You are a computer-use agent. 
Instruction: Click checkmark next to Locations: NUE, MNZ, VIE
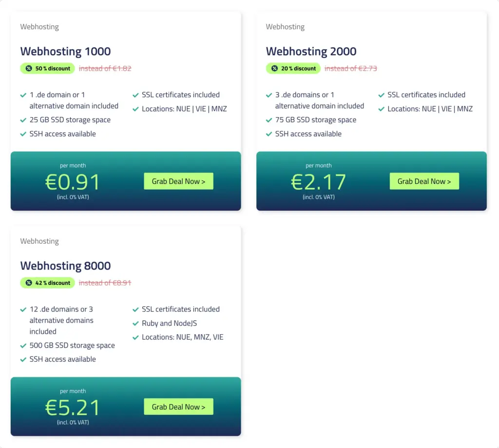(135, 337)
